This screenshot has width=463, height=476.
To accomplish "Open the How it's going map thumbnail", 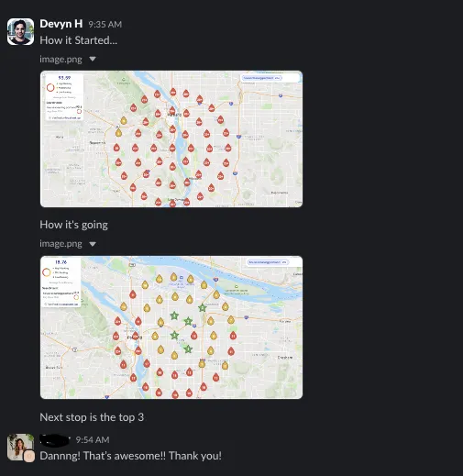I will click(x=171, y=327).
